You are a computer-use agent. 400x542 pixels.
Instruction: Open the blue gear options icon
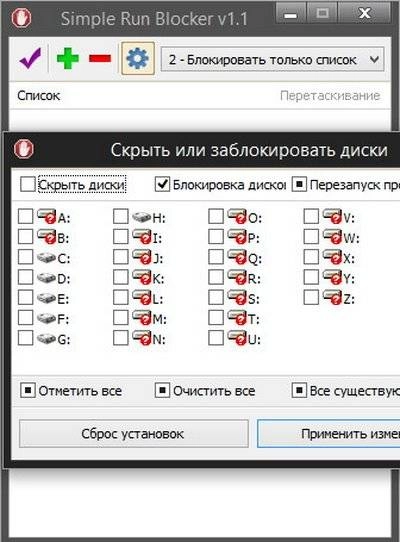[x=138, y=58]
